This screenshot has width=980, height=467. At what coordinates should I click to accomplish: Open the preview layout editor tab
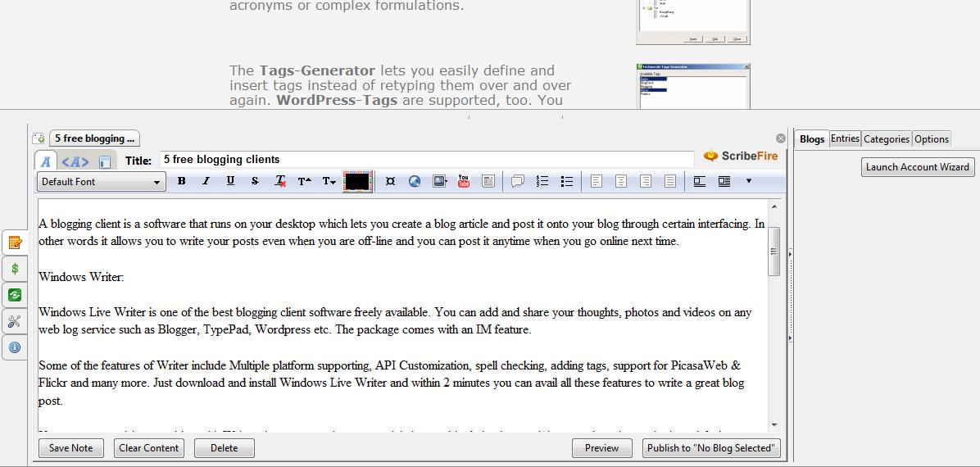[104, 161]
